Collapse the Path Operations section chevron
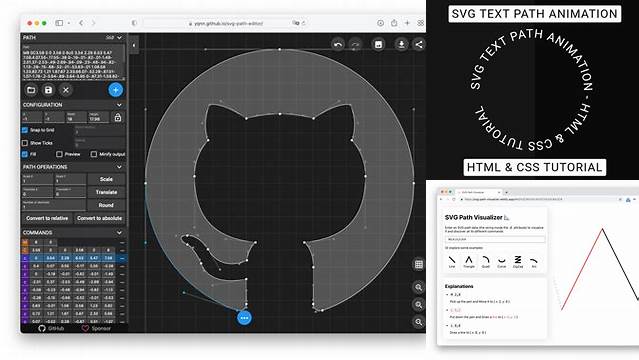Viewport: 639px width, 360px height. click(119, 167)
